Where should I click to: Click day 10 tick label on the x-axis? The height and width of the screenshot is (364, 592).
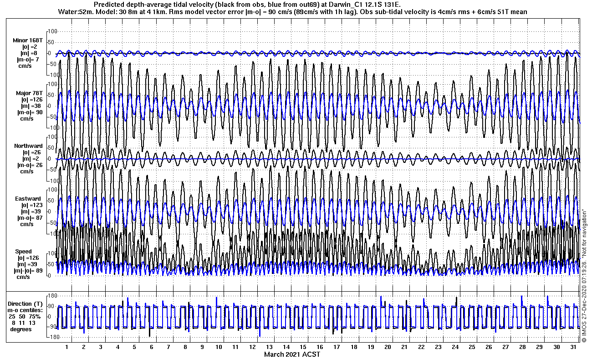(219, 347)
